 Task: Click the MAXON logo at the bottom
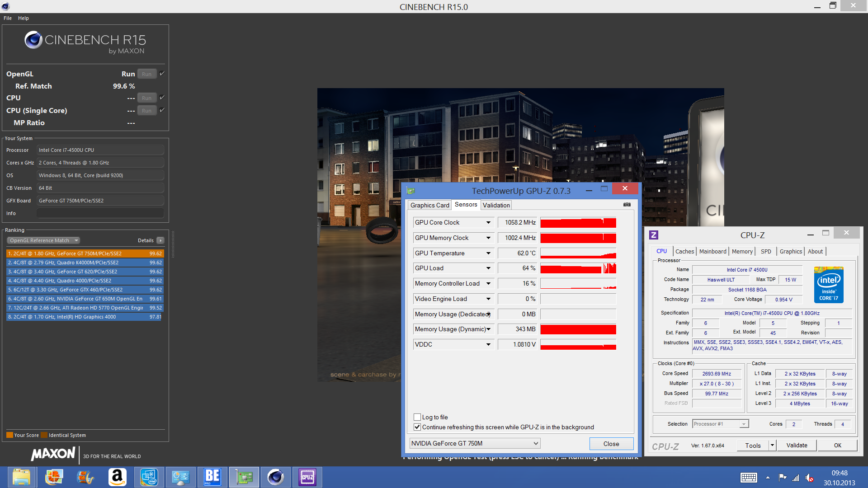53,454
